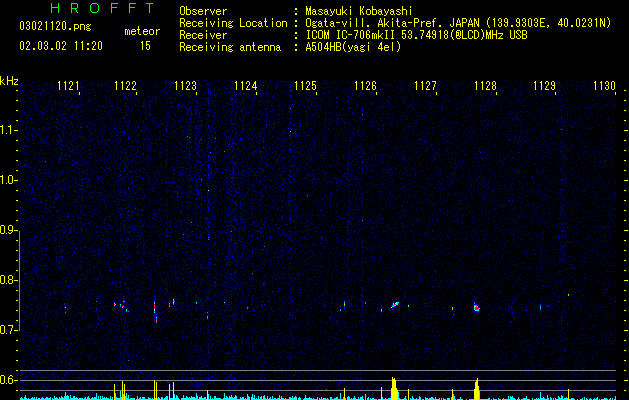Click the meteor count value 15
The width and height of the screenshot is (629, 400).
[x=145, y=46]
